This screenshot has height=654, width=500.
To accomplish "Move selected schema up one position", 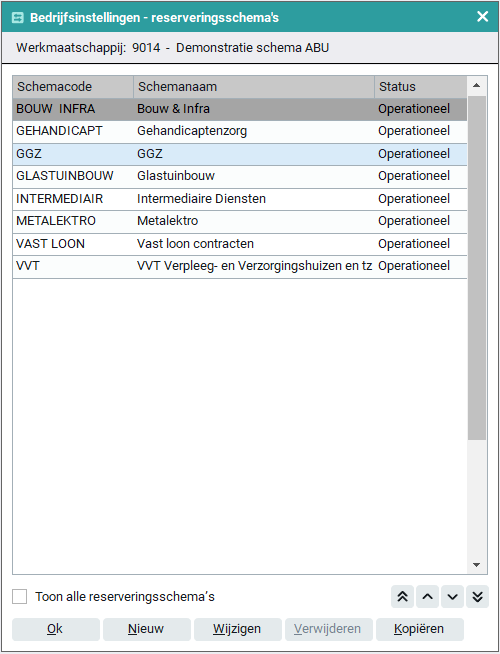I will [x=427, y=596].
